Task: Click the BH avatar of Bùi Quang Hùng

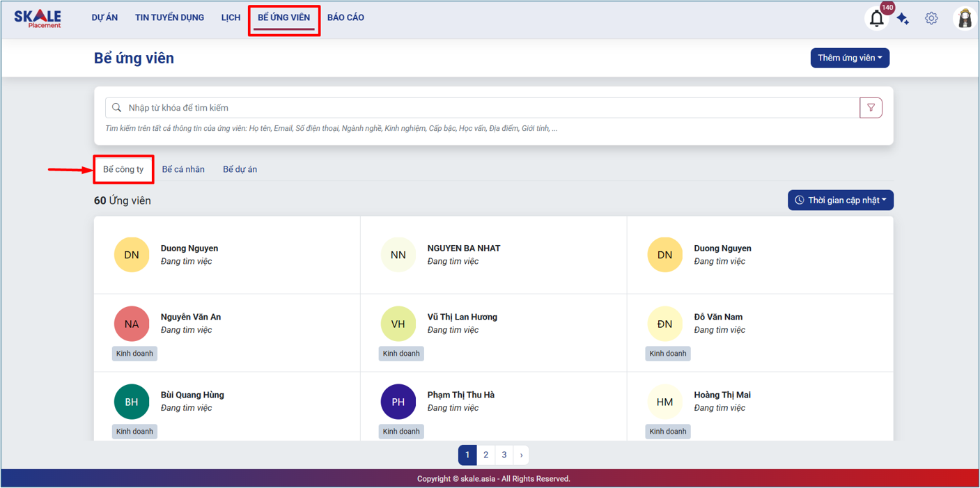Action: (132, 402)
